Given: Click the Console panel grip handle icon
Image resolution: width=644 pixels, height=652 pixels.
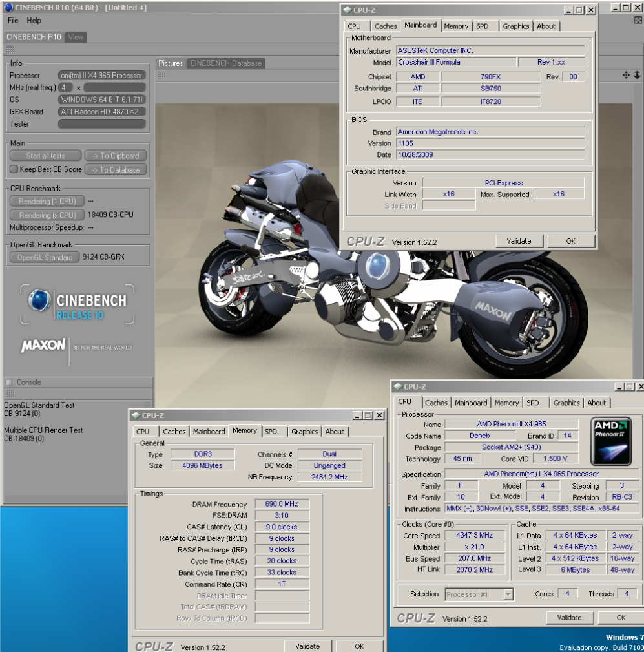Looking at the screenshot, I should 10,393.
